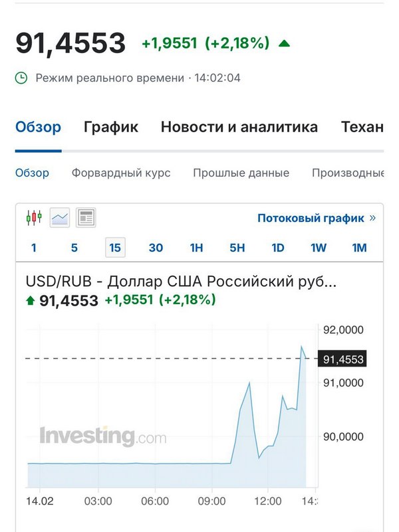399x532 pixels.
Task: Go to Прошлые данные subsection
Action: click(241, 173)
